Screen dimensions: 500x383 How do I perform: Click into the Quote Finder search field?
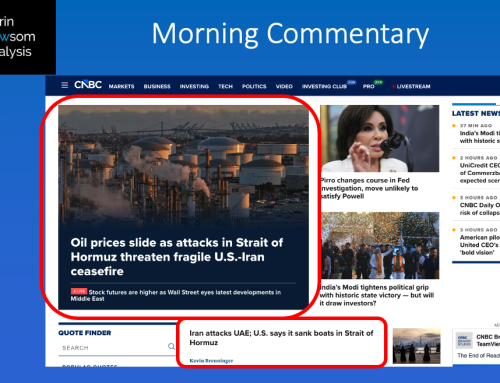point(117,348)
